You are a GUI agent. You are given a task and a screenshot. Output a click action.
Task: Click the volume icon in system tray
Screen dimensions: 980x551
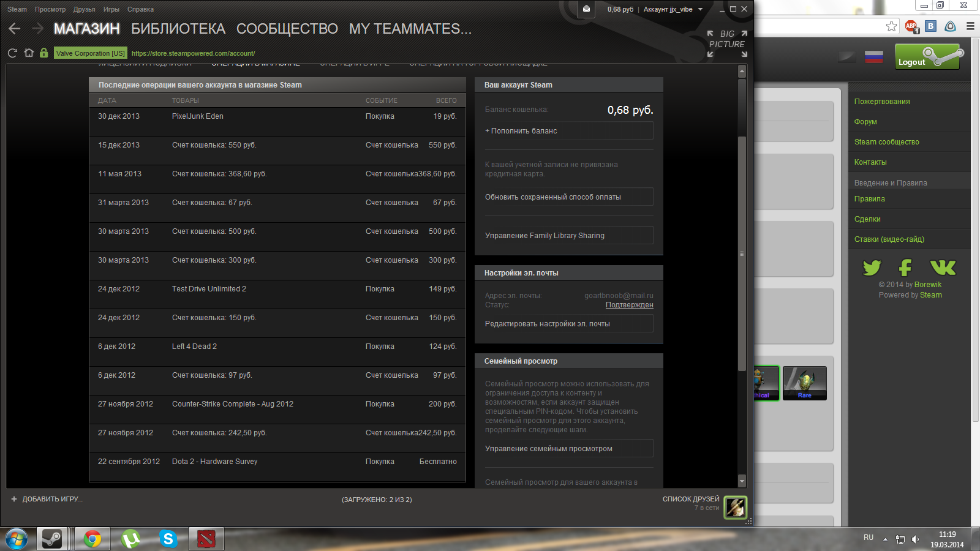point(915,539)
